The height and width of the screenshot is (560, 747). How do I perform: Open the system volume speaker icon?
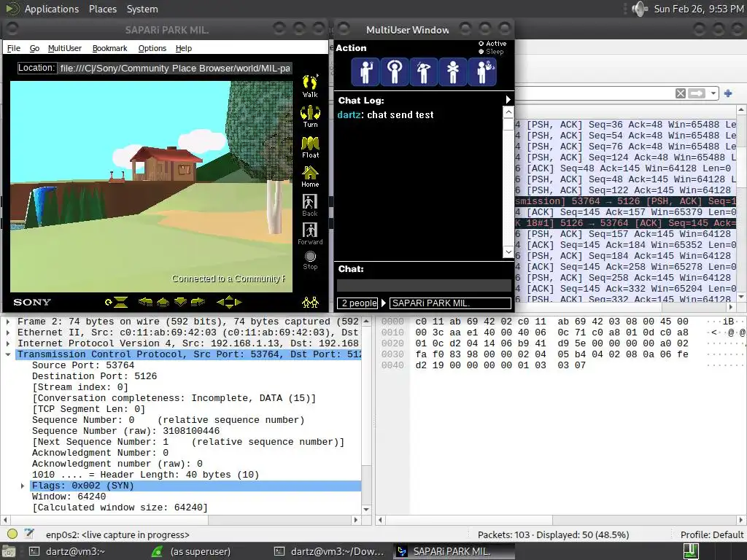pyautogui.click(x=639, y=9)
